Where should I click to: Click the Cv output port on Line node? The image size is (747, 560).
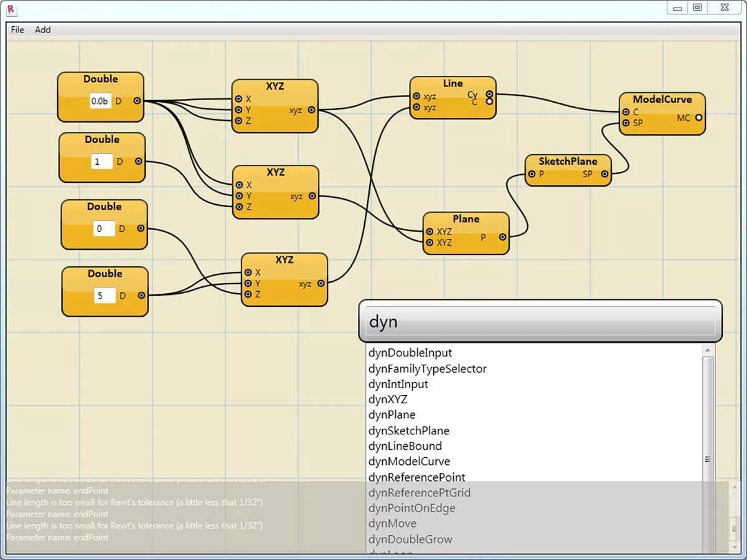(489, 94)
